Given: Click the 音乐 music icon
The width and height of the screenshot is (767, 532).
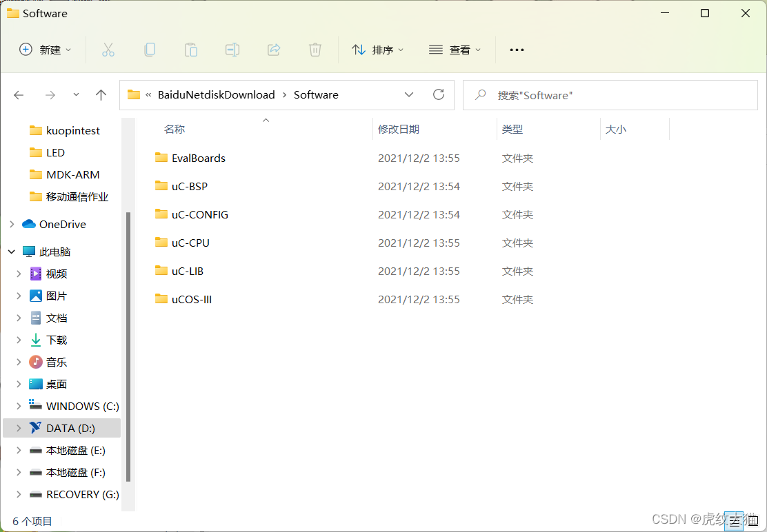Looking at the screenshot, I should tap(36, 362).
